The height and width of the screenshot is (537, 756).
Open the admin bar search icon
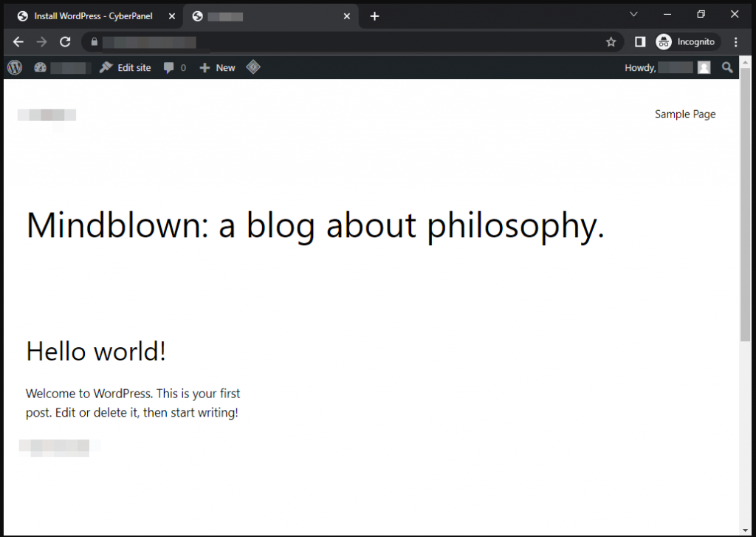(727, 67)
